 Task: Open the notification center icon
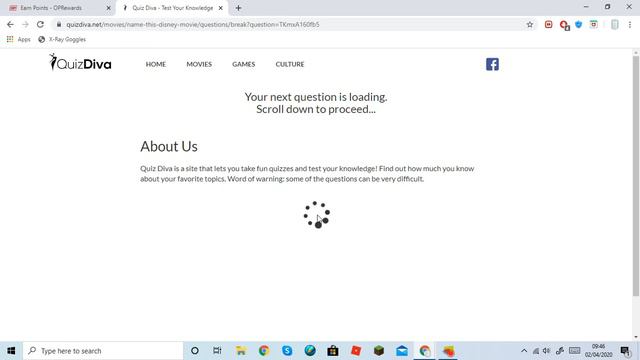[625, 351]
